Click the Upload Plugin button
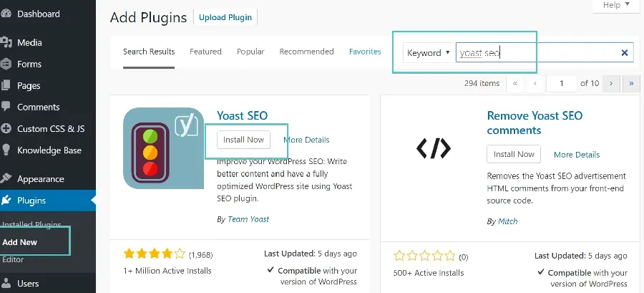The image size is (644, 293). 225,17
